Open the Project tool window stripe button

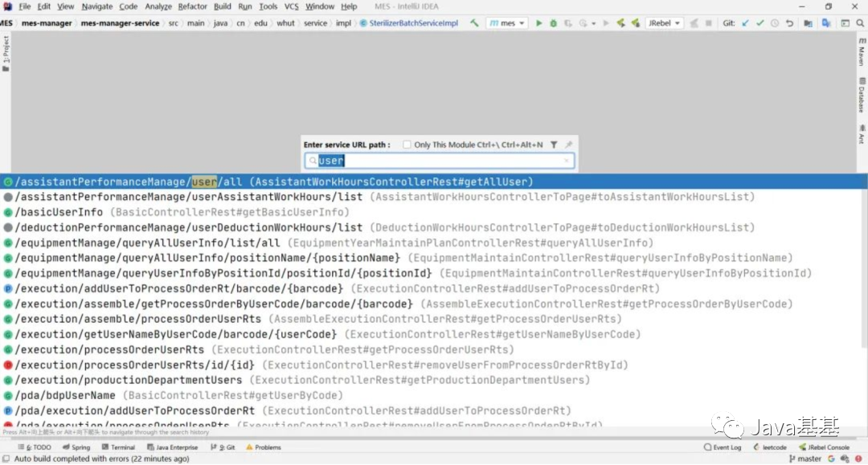[6, 54]
